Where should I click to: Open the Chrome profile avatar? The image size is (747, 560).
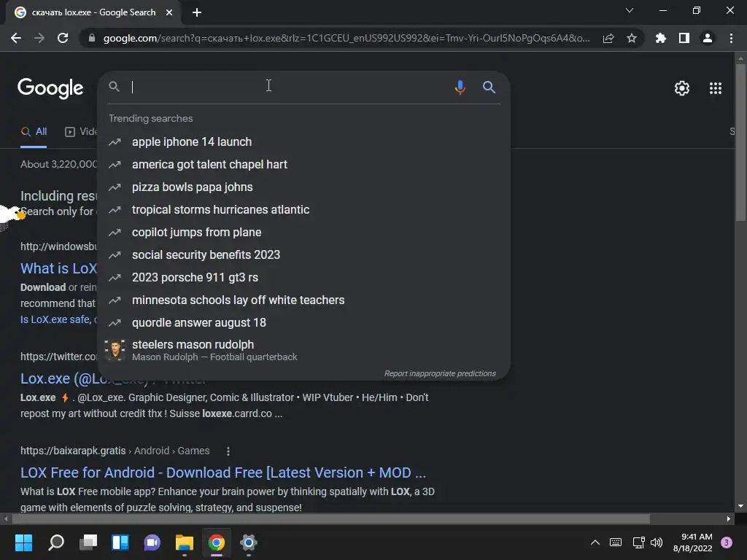click(x=708, y=38)
